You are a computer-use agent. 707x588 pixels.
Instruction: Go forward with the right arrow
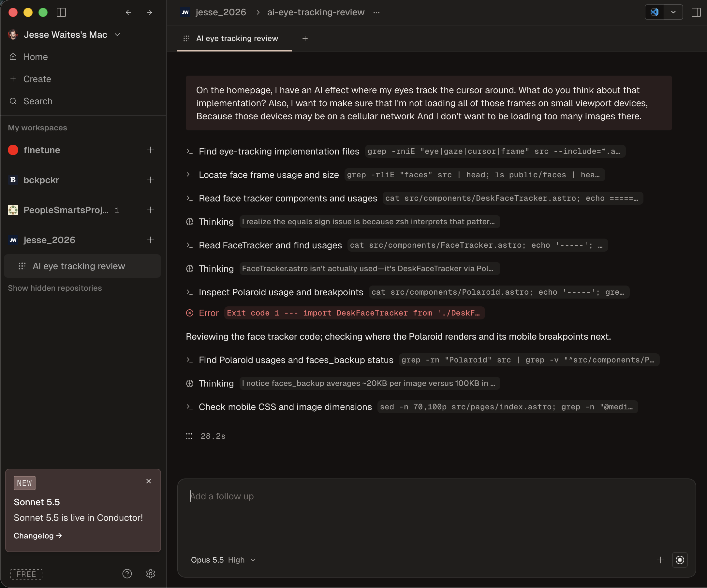(x=150, y=12)
